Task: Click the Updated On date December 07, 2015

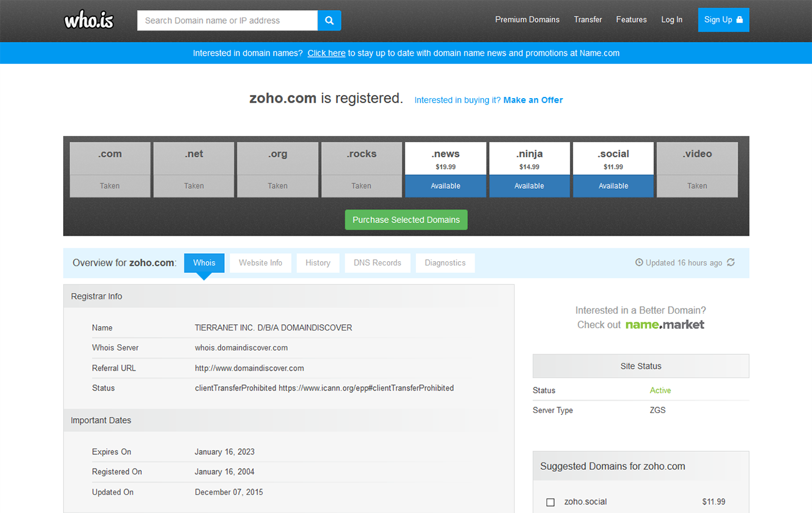Action: [x=229, y=492]
